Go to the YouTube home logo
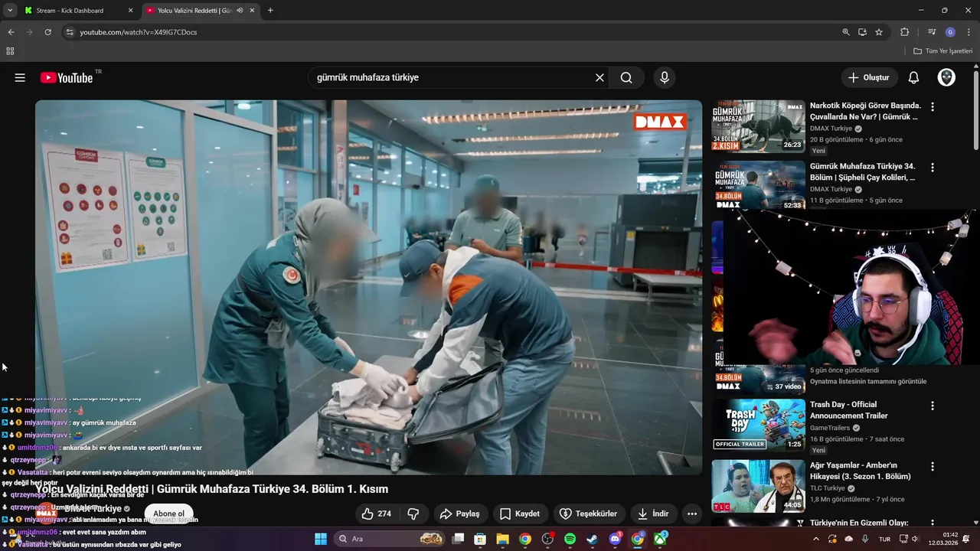The height and width of the screenshot is (551, 980). click(x=67, y=77)
